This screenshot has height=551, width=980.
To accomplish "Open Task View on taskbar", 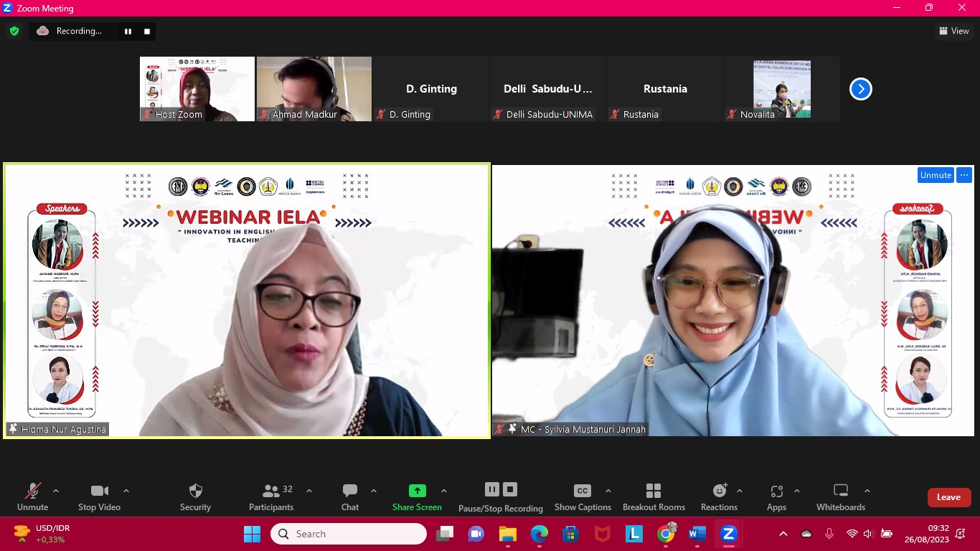I will [445, 534].
